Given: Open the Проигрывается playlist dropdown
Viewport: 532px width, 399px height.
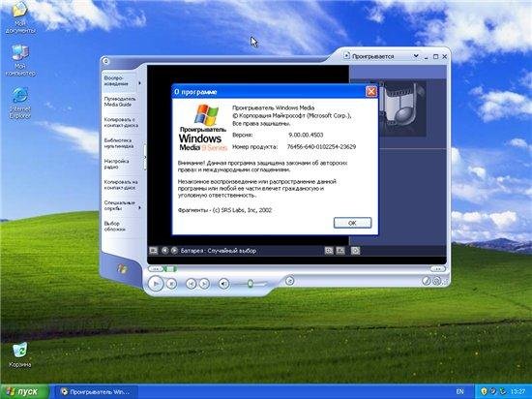Looking at the screenshot, I should coord(381,56).
